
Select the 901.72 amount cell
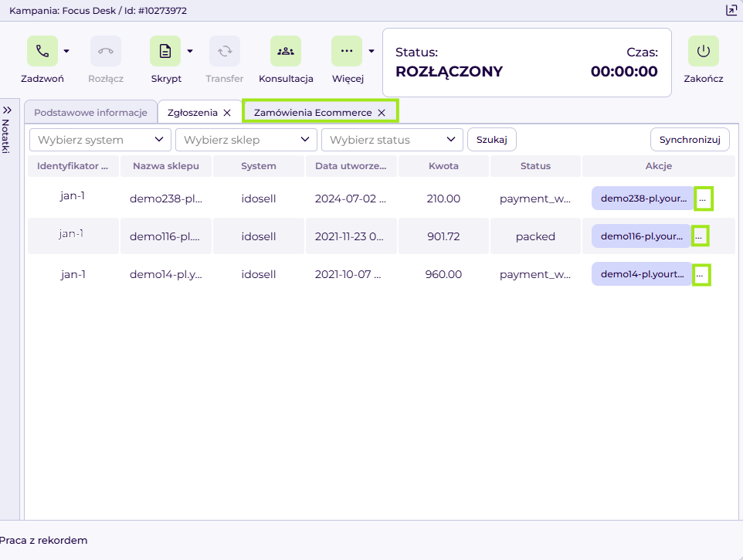pyautogui.click(x=443, y=236)
